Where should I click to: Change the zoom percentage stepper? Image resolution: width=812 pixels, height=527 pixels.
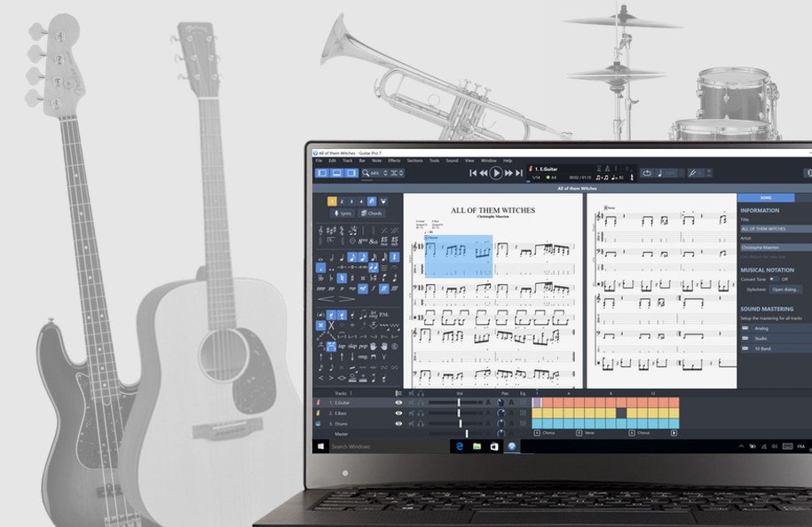click(x=385, y=173)
